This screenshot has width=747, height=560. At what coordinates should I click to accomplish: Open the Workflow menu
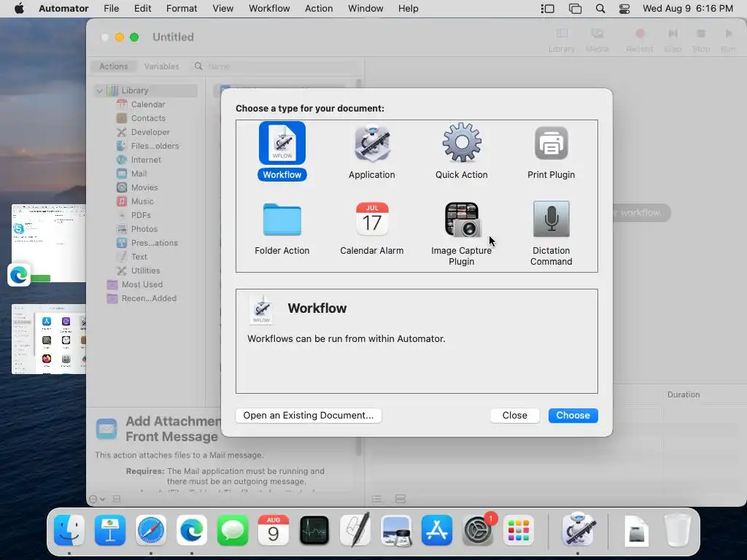click(x=269, y=9)
